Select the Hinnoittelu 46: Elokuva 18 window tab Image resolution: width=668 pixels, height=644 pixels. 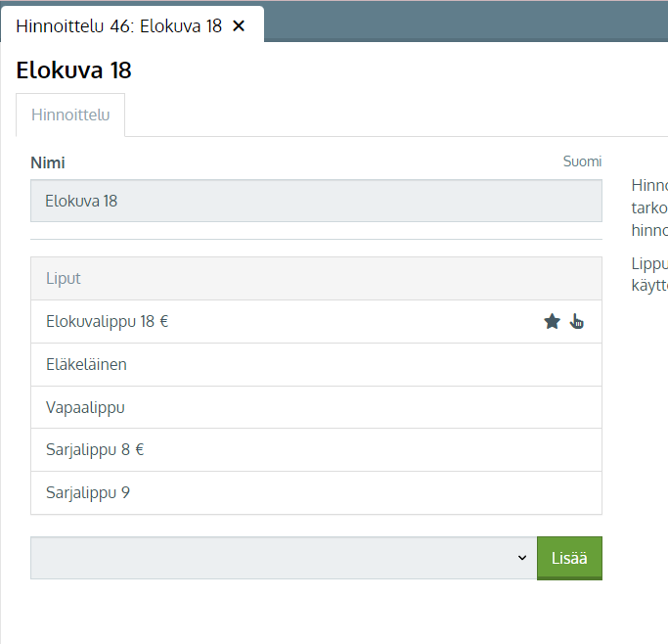(x=119, y=25)
